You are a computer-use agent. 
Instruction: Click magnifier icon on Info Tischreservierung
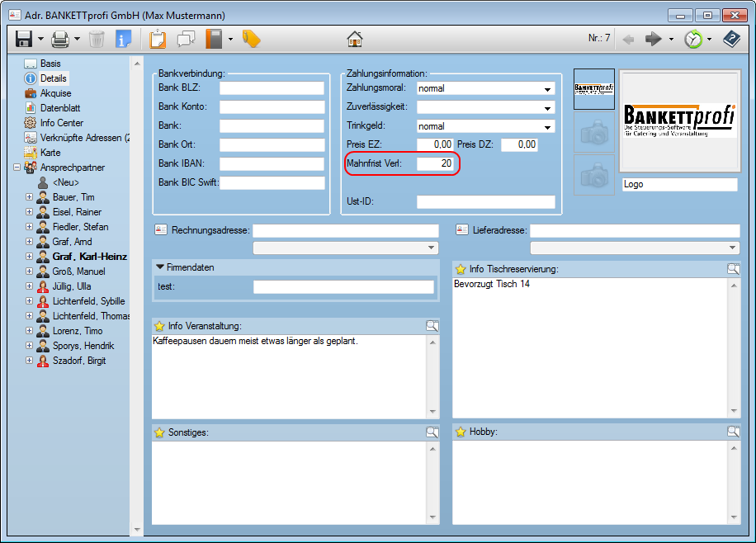point(733,269)
